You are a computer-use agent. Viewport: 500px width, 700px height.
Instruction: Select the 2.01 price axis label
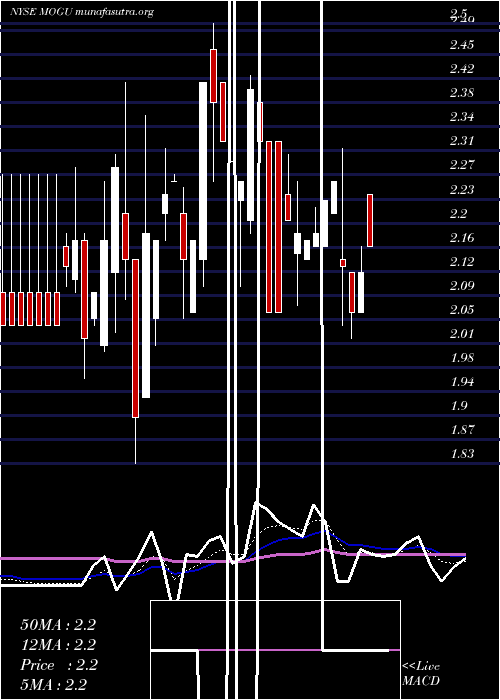(462, 334)
